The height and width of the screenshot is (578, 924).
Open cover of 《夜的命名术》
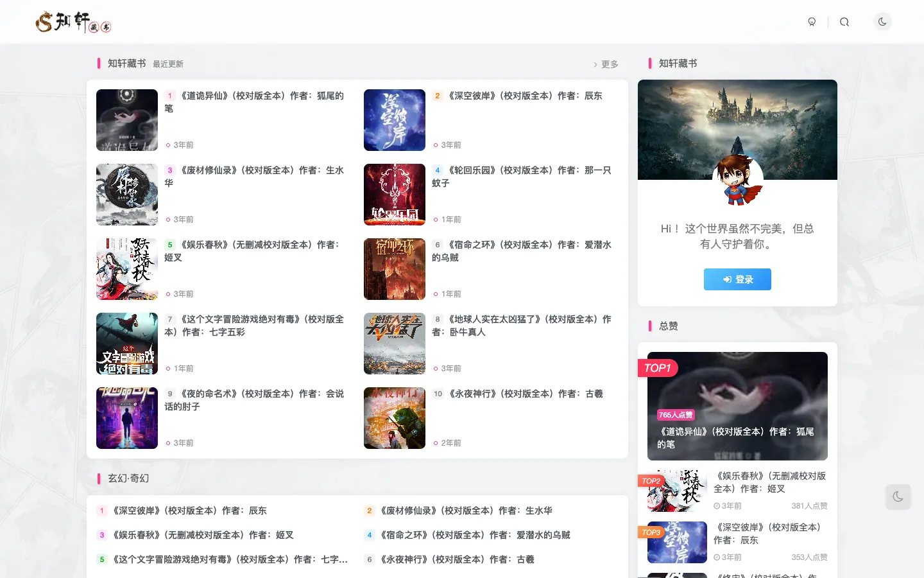[x=127, y=418]
